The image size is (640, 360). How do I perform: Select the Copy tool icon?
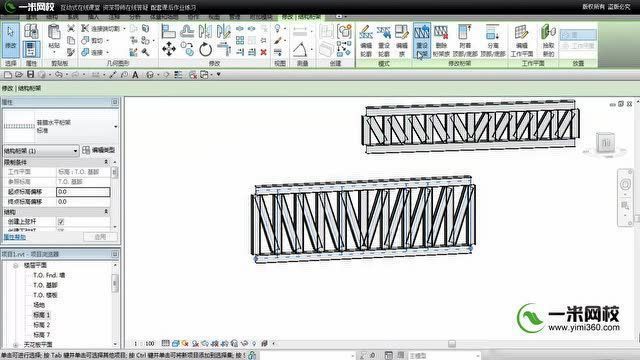[187, 49]
